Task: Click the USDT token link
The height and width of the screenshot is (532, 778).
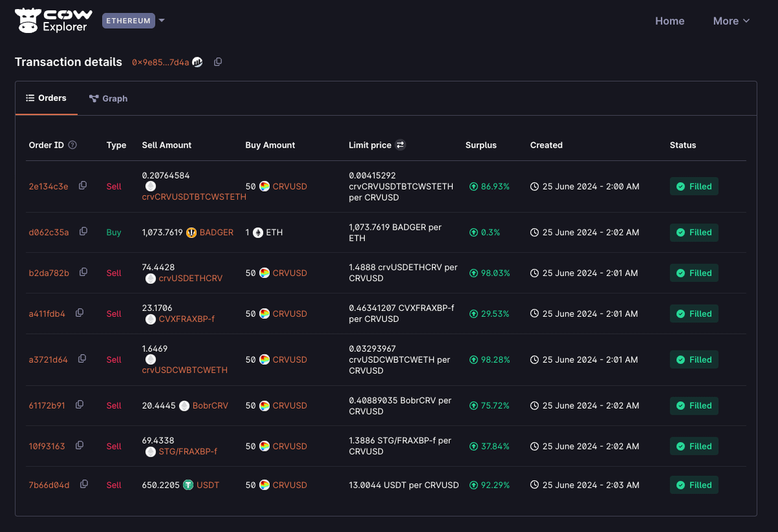Action: tap(207, 485)
